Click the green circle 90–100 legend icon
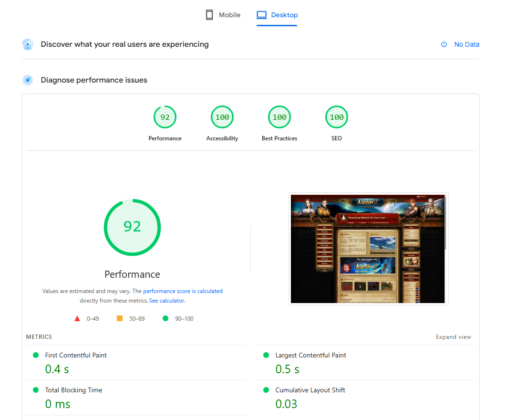 coord(165,318)
